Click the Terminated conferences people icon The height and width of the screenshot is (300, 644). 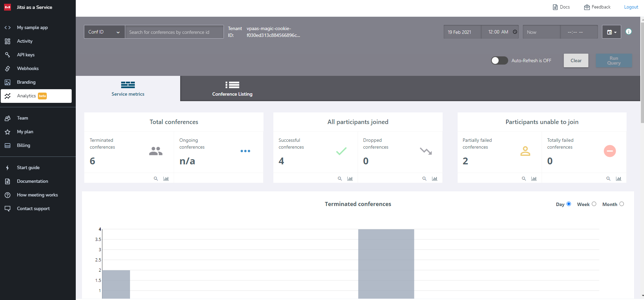tap(156, 151)
